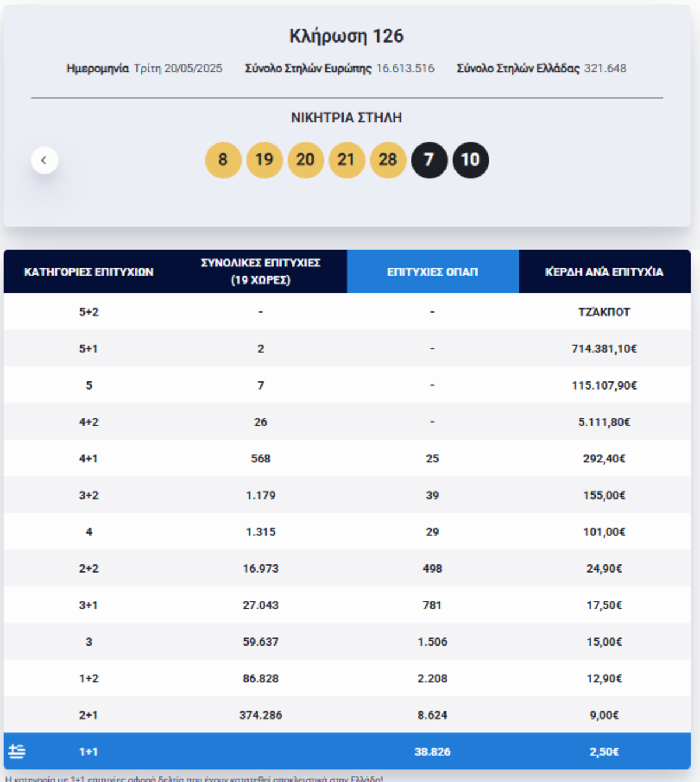Click OPAP successes value 1.506

432,642
